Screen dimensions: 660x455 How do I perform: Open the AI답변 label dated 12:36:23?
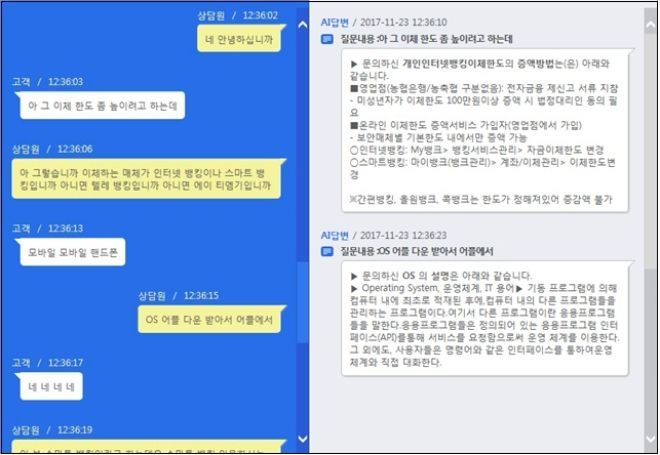click(x=335, y=235)
